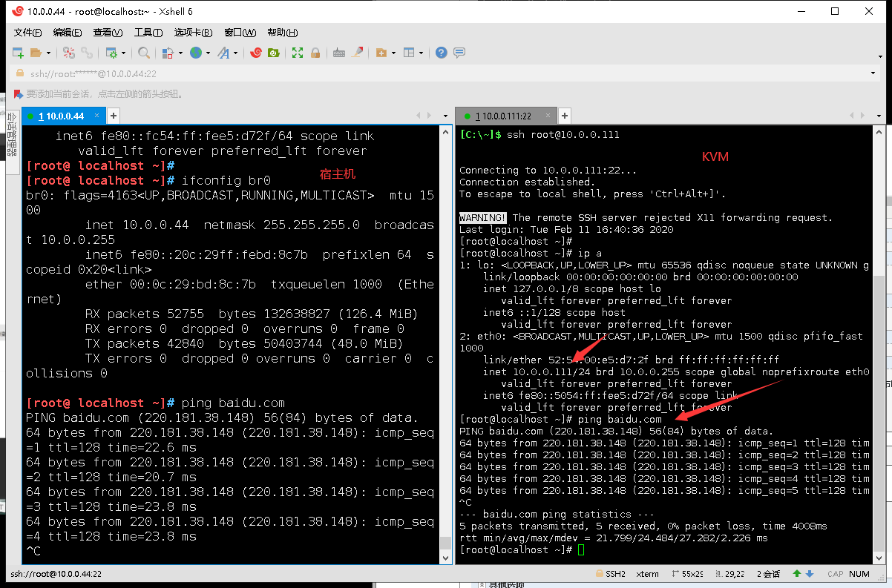Screen dimensions: 892x588
Task: Click the NUM indicator in status bar
Action: click(x=859, y=574)
